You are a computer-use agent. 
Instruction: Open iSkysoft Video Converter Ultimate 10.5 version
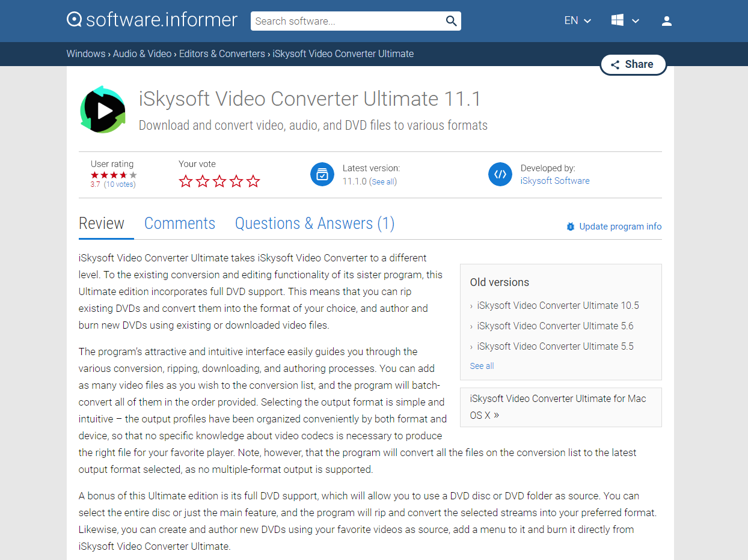557,305
